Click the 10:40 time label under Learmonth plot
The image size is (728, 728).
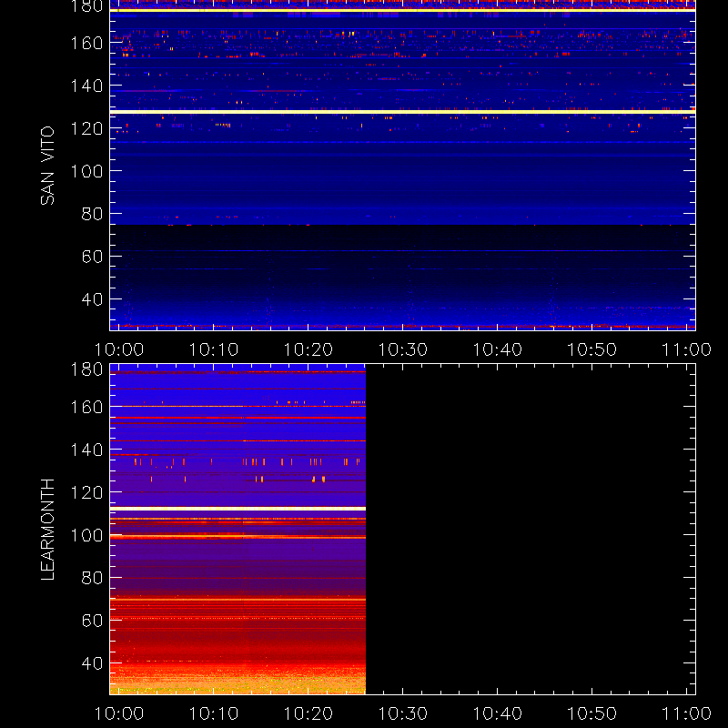[x=497, y=713]
